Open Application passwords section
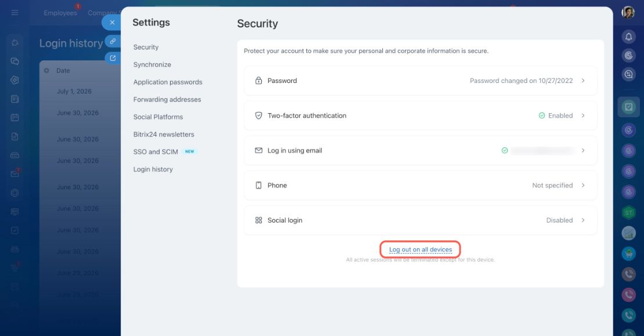644x336 pixels. click(x=168, y=82)
